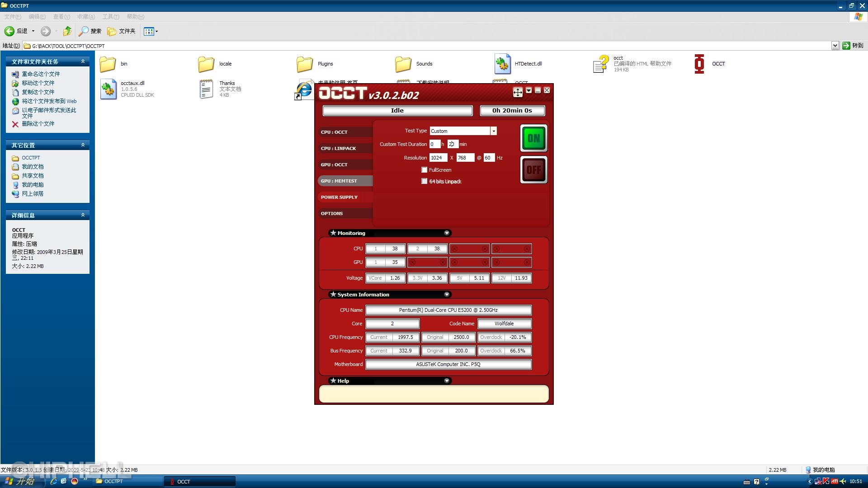Open the address bar dropdown arrow
Viewport: 868px width, 488px height.
(x=835, y=46)
